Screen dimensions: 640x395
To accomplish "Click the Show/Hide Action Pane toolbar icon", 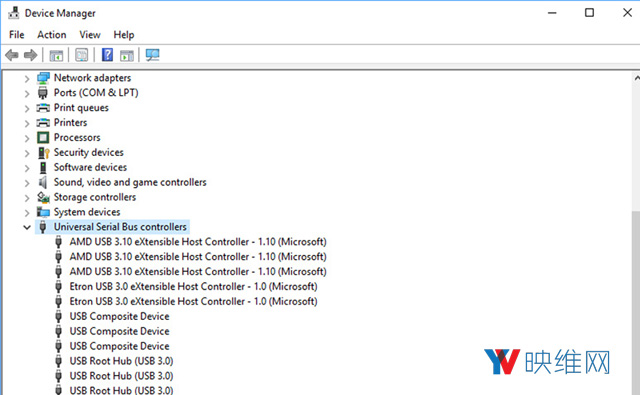I will [x=127, y=55].
